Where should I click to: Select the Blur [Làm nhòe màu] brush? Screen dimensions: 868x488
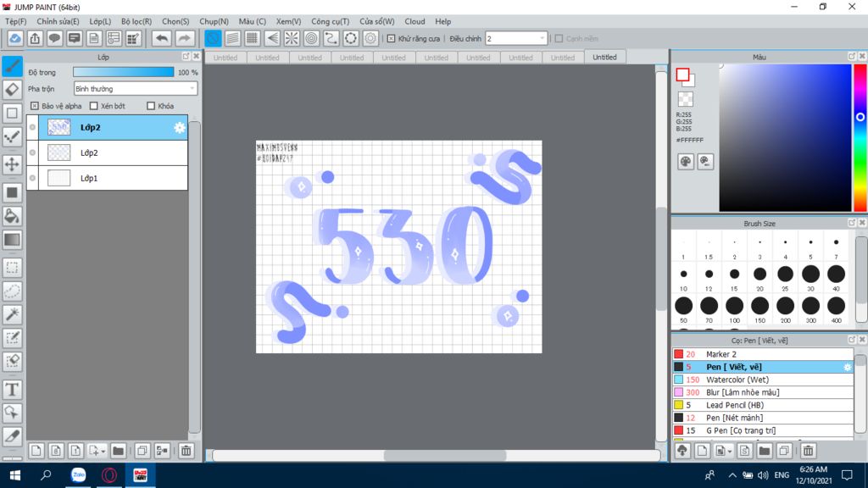[x=763, y=392]
